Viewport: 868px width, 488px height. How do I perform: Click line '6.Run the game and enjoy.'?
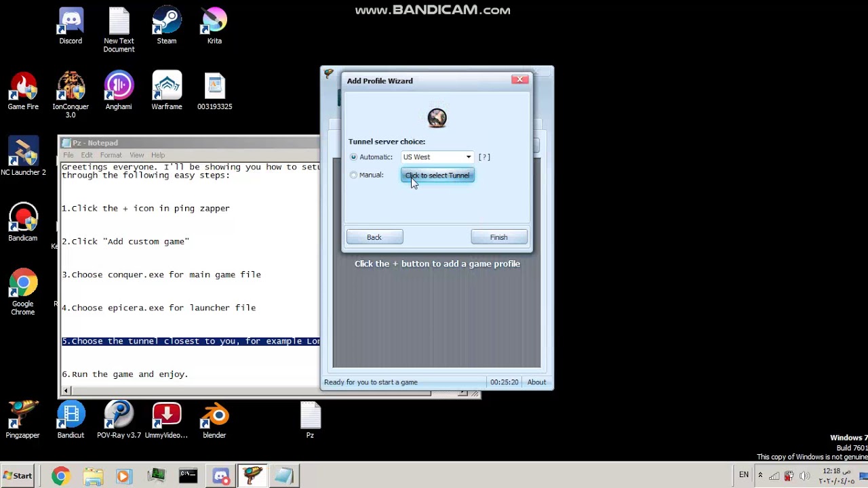click(125, 374)
